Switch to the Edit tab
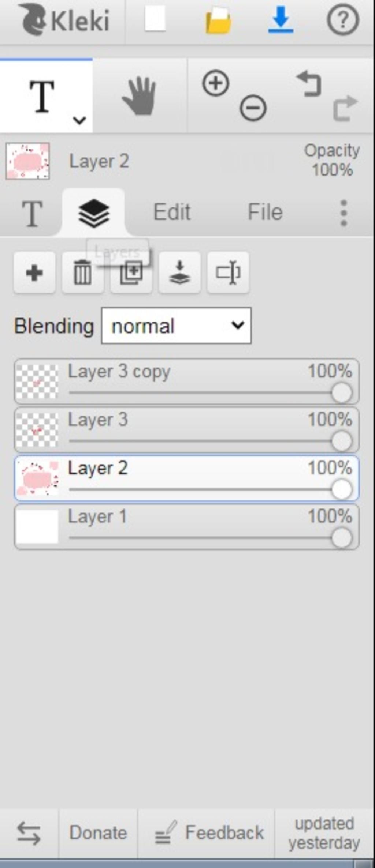The height and width of the screenshot is (868, 375). click(172, 212)
